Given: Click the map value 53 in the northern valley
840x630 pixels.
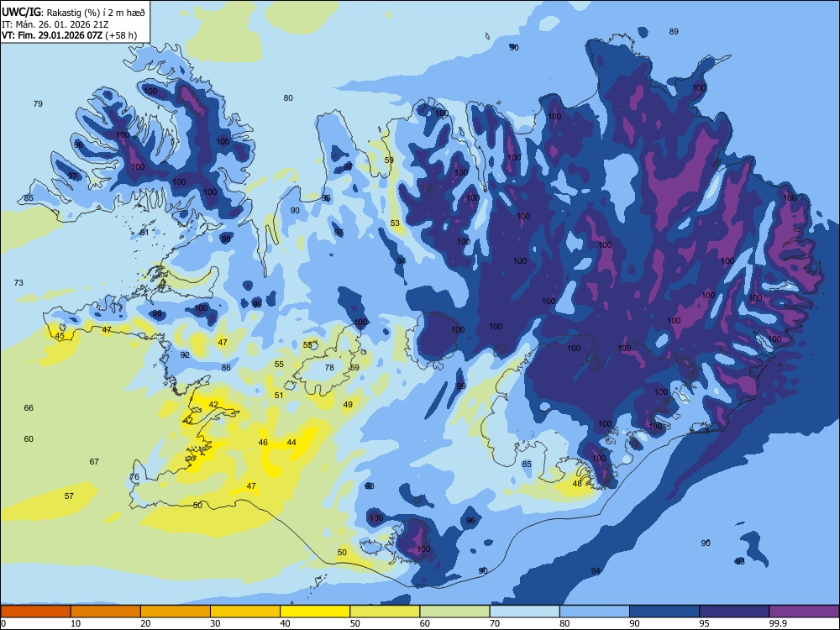Looking at the screenshot, I should pyautogui.click(x=395, y=223).
